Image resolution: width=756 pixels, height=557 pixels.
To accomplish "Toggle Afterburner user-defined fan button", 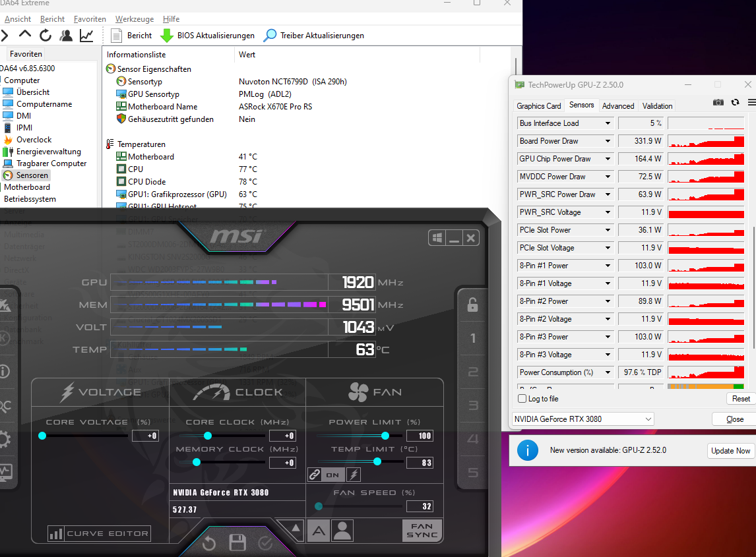I will 342,531.
